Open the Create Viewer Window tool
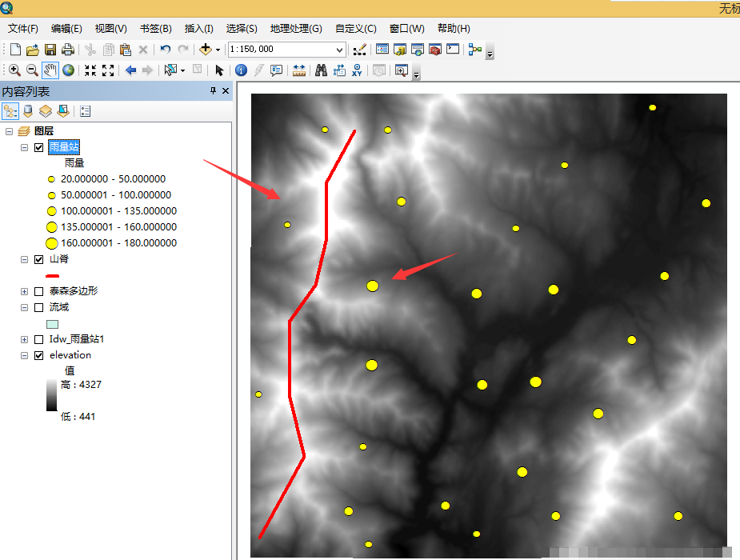The height and width of the screenshot is (560, 740). coord(401,70)
